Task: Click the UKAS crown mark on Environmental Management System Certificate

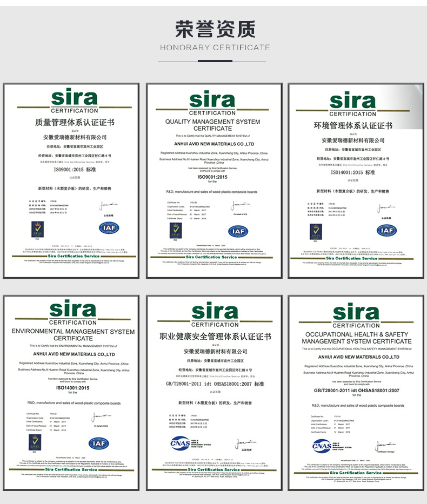Action: [x=35, y=442]
